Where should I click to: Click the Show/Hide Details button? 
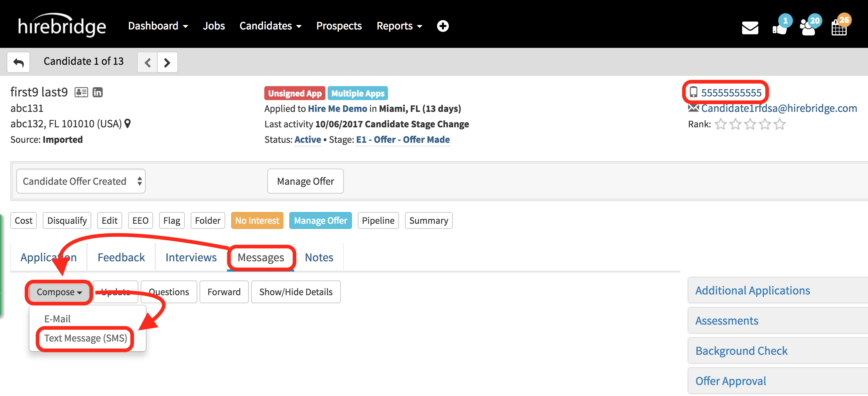(x=296, y=292)
